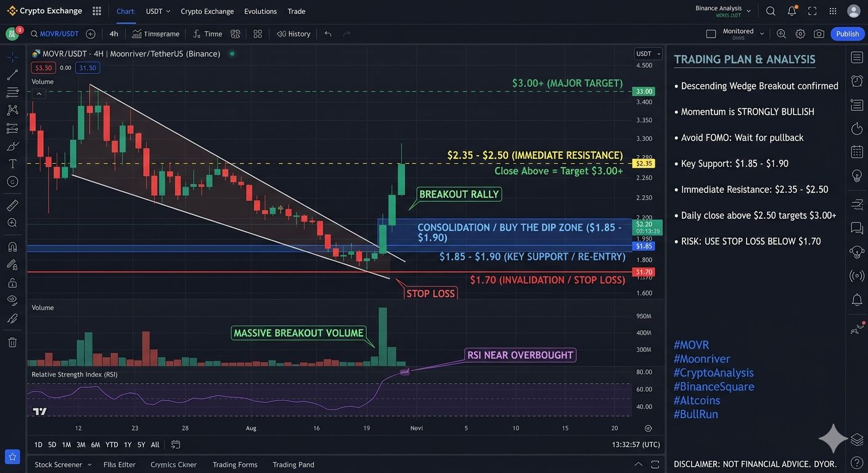868x473 pixels.
Task: Switch to the Trading Forms tab
Action: coord(235,464)
